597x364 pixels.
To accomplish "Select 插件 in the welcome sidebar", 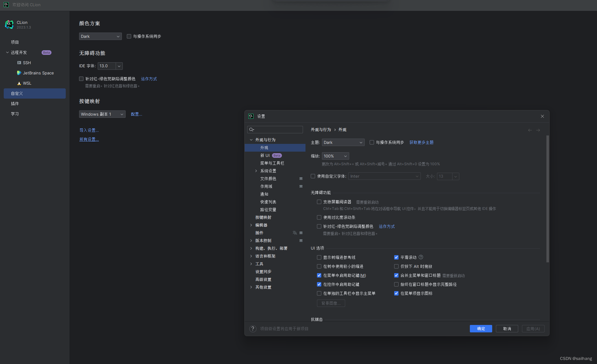I will [15, 103].
